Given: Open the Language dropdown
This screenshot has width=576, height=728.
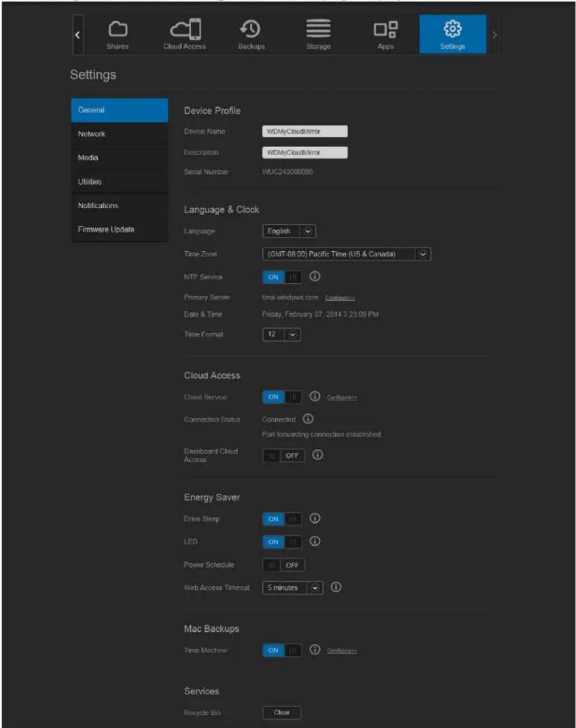Looking at the screenshot, I should click(289, 231).
